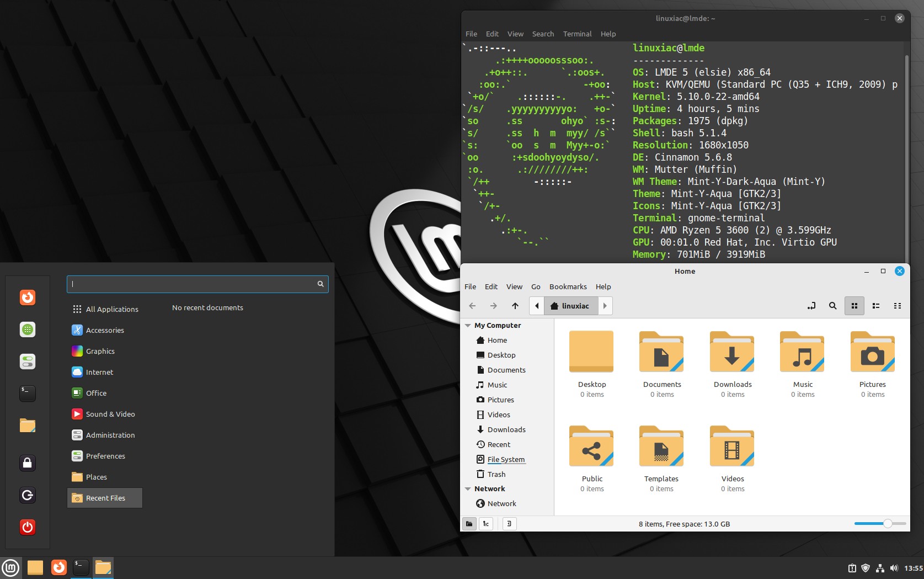Click the search magnifier in menu search box
This screenshot has height=579, width=924.
pyautogui.click(x=321, y=284)
